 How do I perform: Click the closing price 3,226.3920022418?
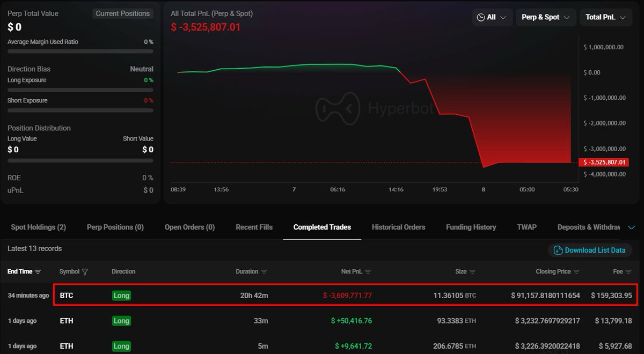tap(547, 346)
